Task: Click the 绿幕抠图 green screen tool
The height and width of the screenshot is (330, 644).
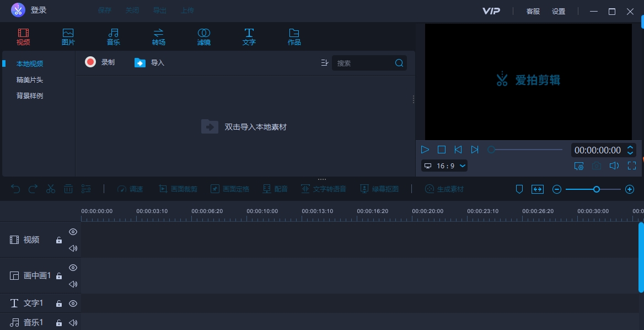Action: pos(379,189)
